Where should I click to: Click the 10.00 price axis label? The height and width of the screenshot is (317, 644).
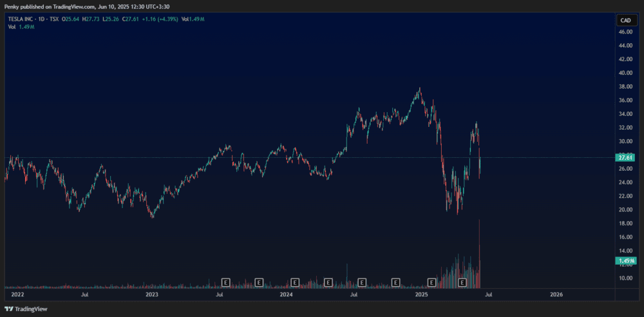(625, 278)
